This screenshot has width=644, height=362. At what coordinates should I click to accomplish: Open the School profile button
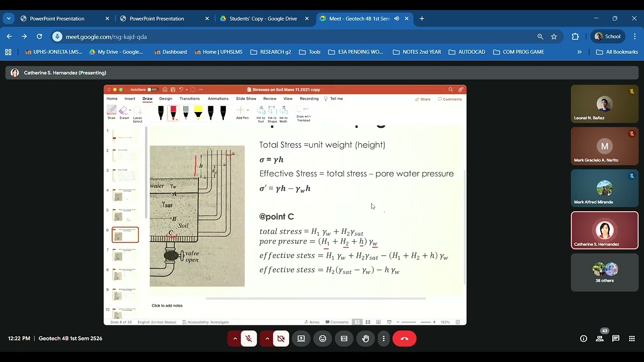608,37
